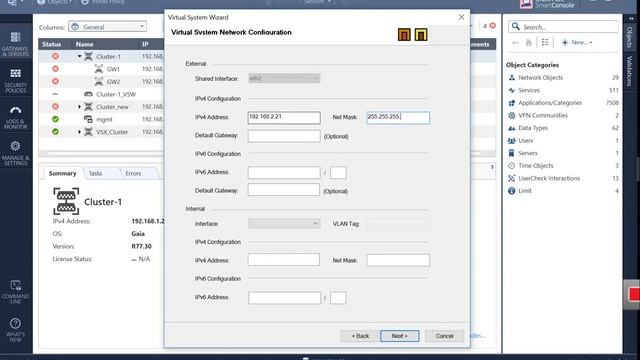The image size is (640, 360).
Task: Open What's New help
Action: (x=16, y=329)
